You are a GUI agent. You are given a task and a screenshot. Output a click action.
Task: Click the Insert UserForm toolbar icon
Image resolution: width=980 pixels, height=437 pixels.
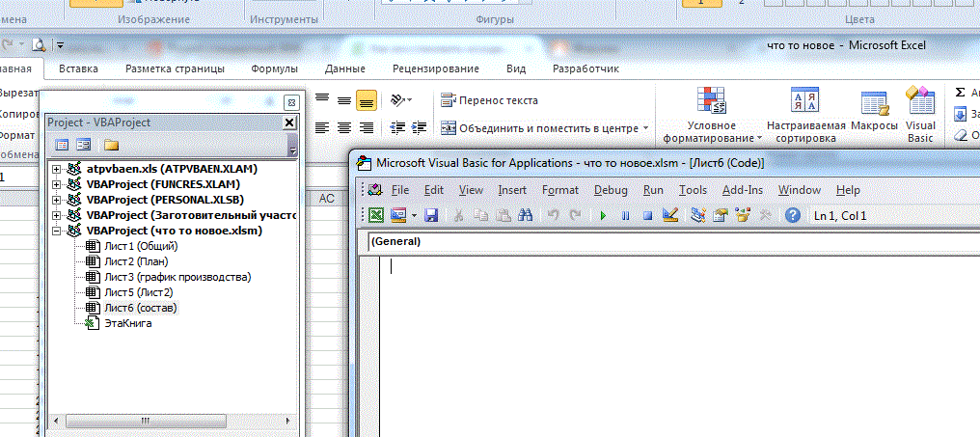click(398, 216)
